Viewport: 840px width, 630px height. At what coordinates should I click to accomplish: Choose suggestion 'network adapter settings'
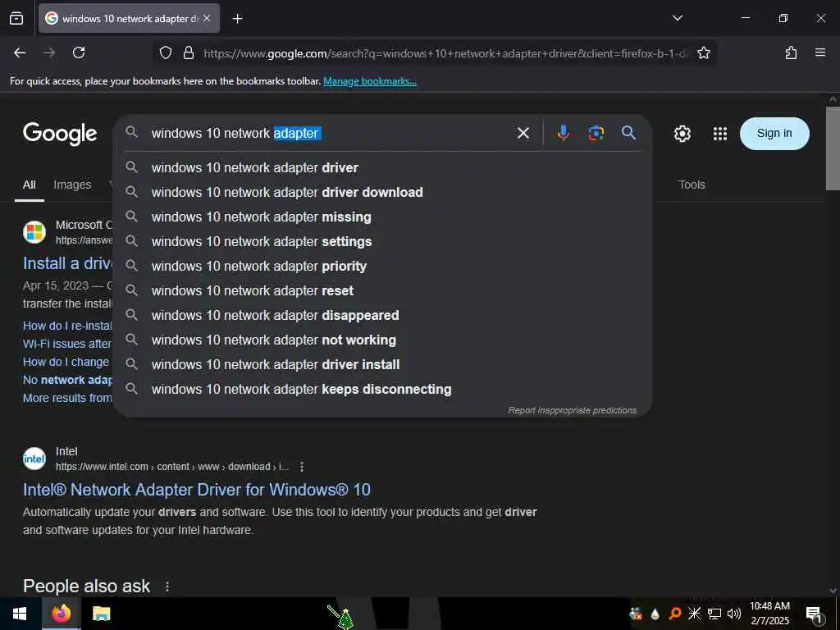(382, 242)
